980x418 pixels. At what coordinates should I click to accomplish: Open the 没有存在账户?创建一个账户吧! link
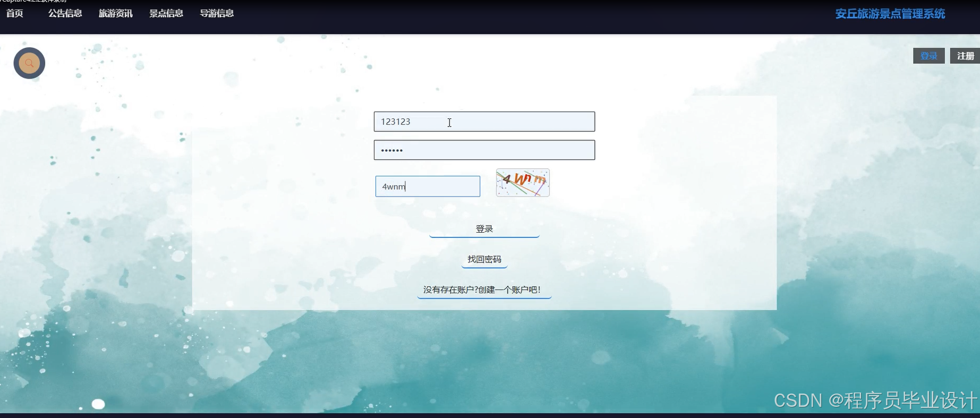484,290
